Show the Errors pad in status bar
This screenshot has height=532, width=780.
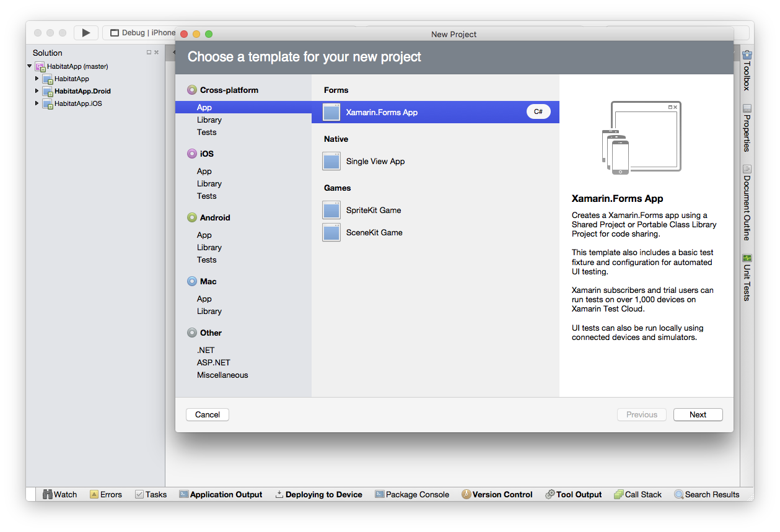pyautogui.click(x=106, y=494)
